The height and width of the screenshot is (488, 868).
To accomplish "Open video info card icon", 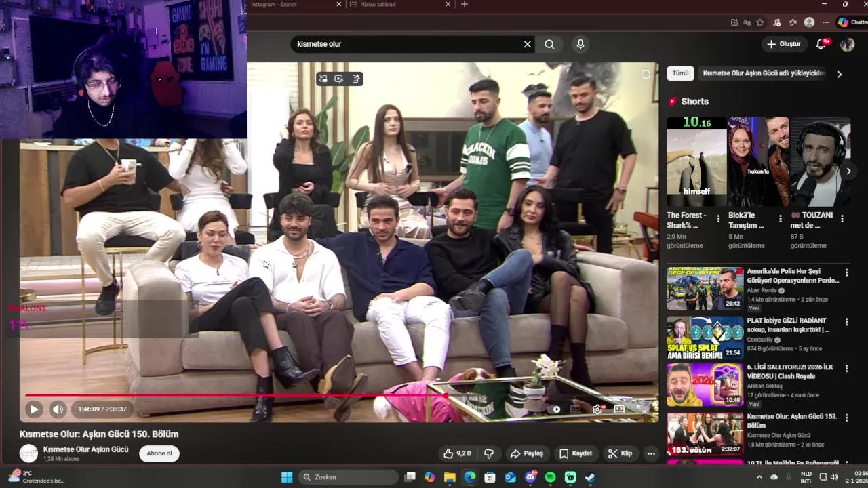I will point(646,75).
